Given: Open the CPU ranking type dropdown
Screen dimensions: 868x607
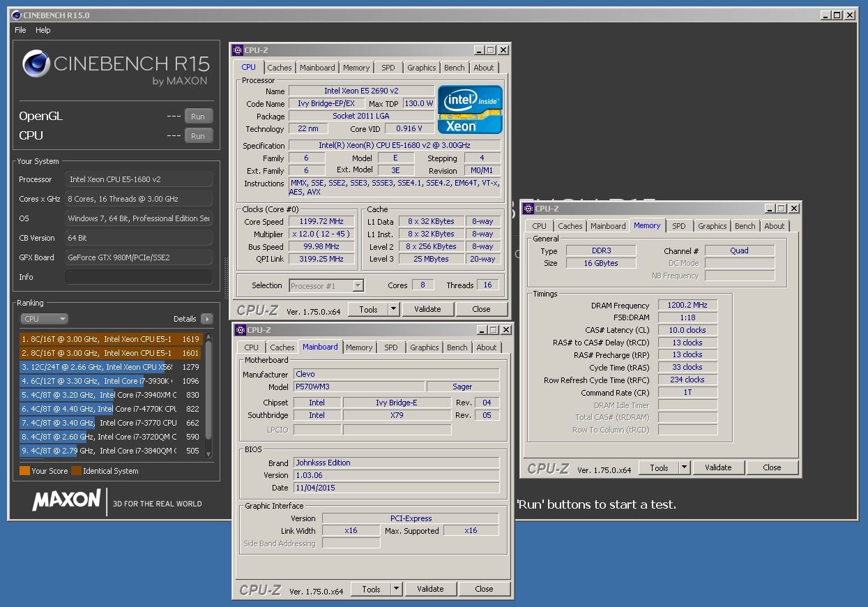Looking at the screenshot, I should (x=44, y=319).
